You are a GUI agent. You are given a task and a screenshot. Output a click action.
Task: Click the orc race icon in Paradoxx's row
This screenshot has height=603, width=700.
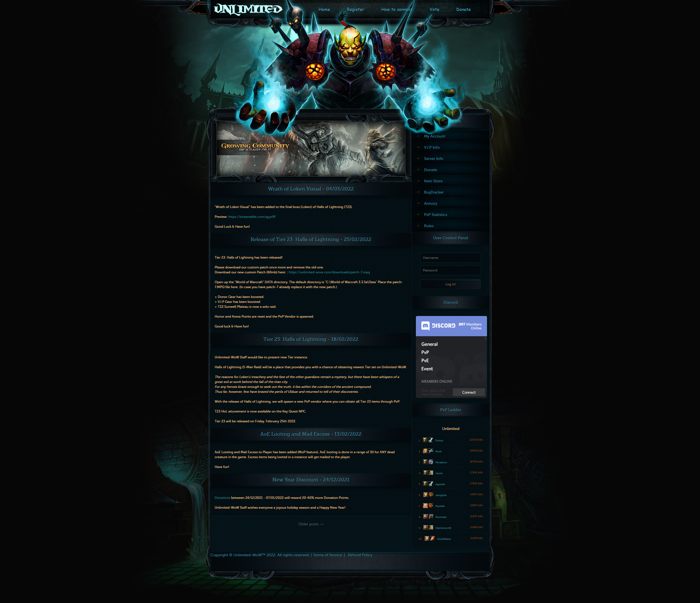click(x=425, y=462)
